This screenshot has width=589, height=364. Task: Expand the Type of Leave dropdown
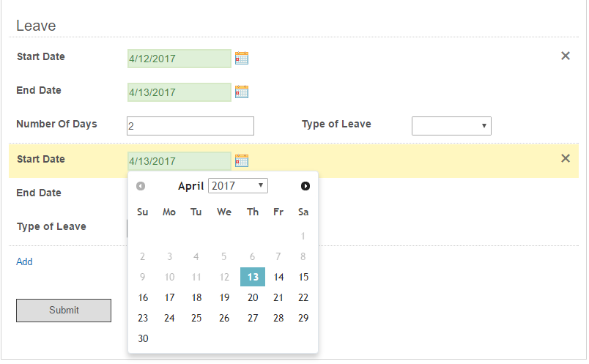pyautogui.click(x=451, y=126)
